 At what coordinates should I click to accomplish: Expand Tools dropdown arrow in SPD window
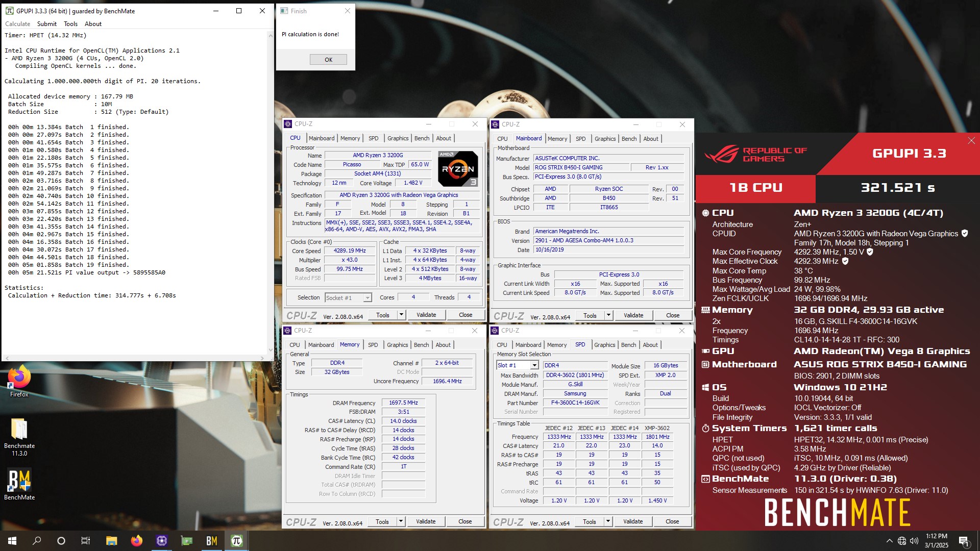pos(608,521)
